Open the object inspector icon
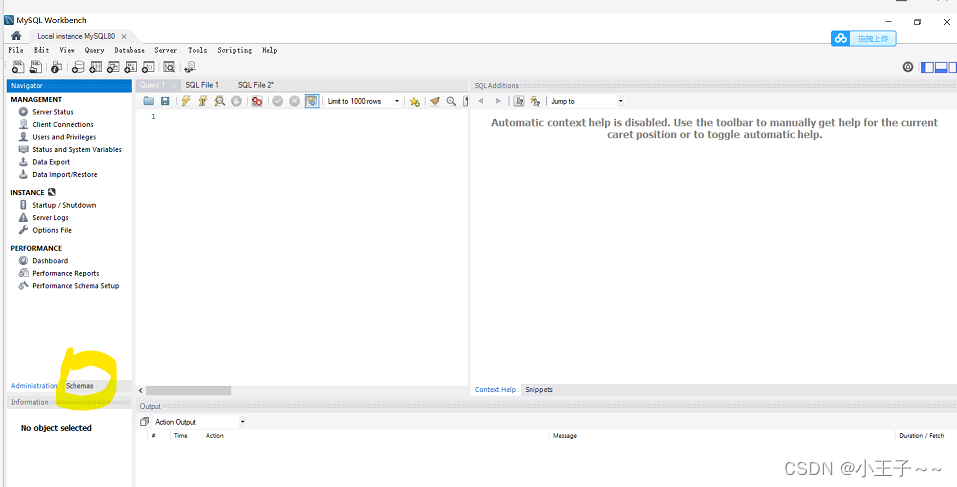Viewport: 957px width, 487px height. click(x=57, y=67)
